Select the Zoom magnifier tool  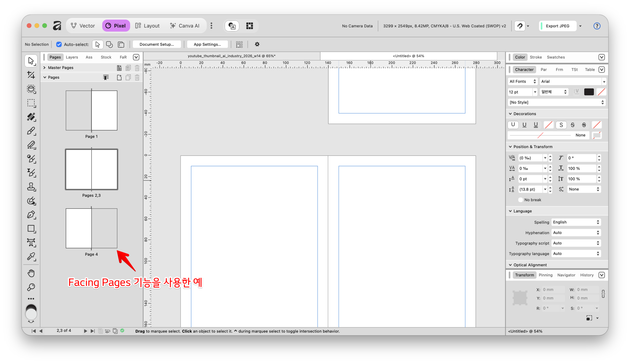coord(31,287)
